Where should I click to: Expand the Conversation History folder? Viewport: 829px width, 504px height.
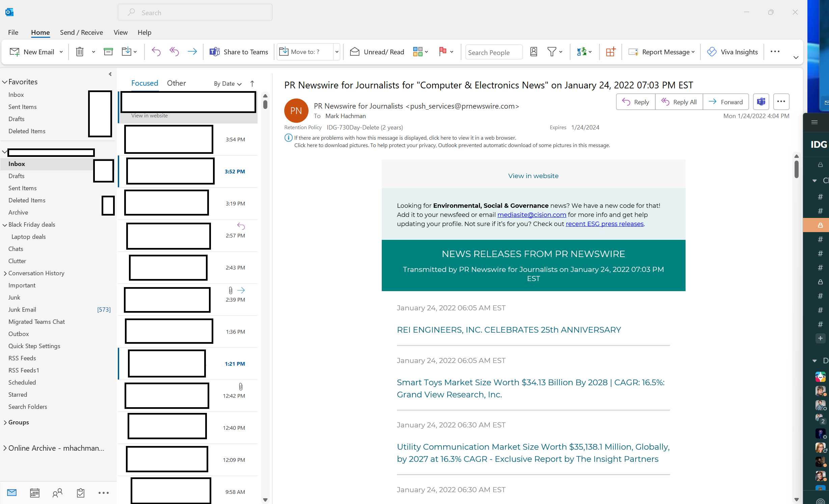coord(5,273)
